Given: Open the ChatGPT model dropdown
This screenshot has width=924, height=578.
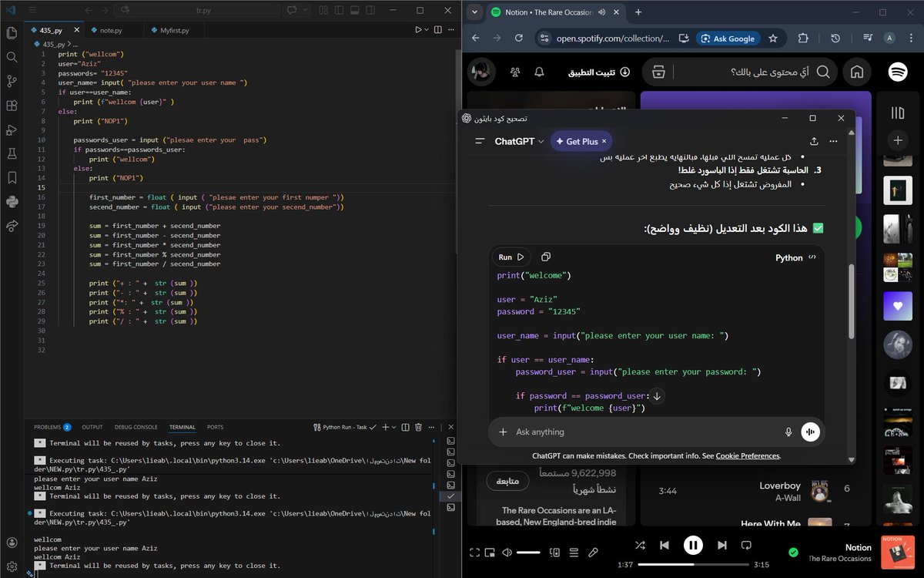Looking at the screenshot, I should click(x=520, y=142).
